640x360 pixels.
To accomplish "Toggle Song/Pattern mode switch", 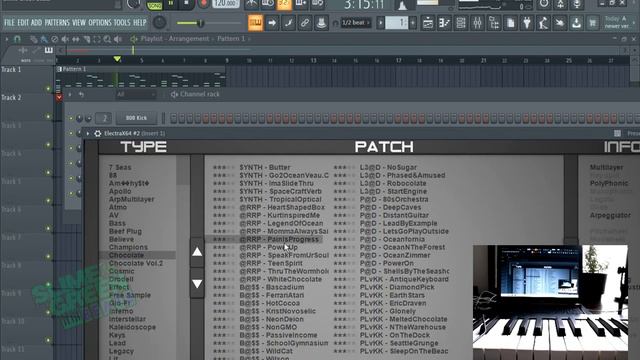I will 154,5.
